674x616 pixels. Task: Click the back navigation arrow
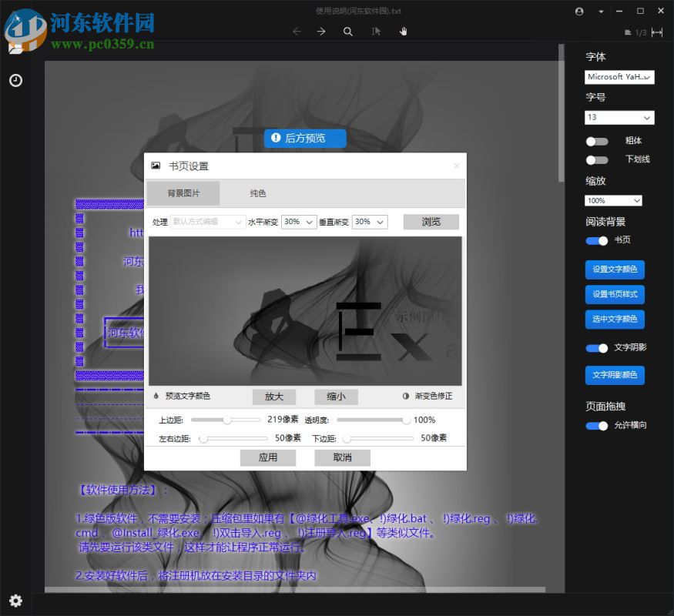[x=297, y=31]
